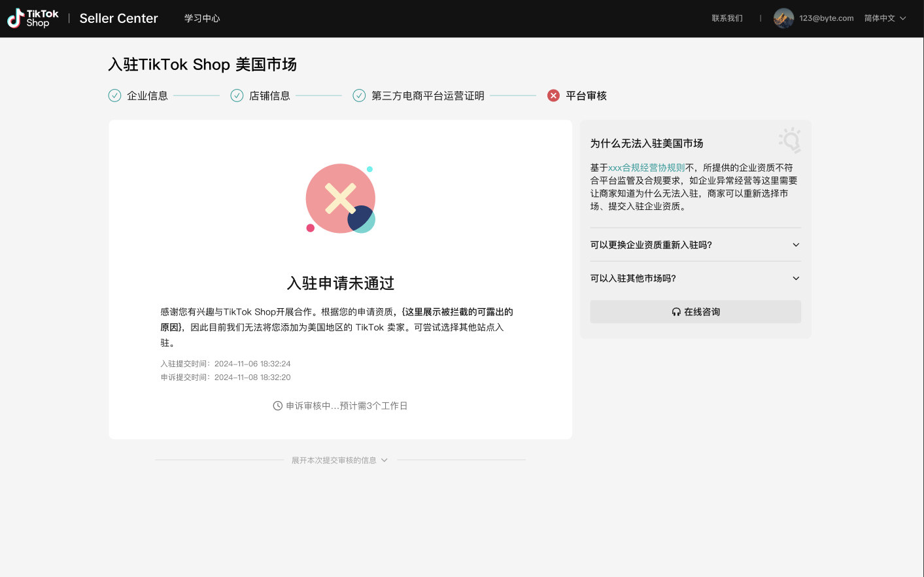Image resolution: width=924 pixels, height=577 pixels.
Task: Click the 入驻TikTok Shop 美国市场 page title
Action: pyautogui.click(x=202, y=64)
